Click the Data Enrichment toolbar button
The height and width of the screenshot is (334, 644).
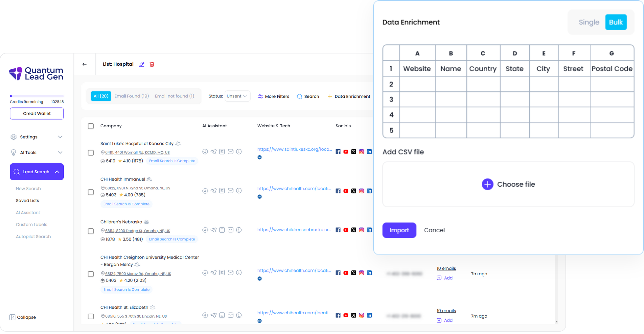click(x=349, y=96)
